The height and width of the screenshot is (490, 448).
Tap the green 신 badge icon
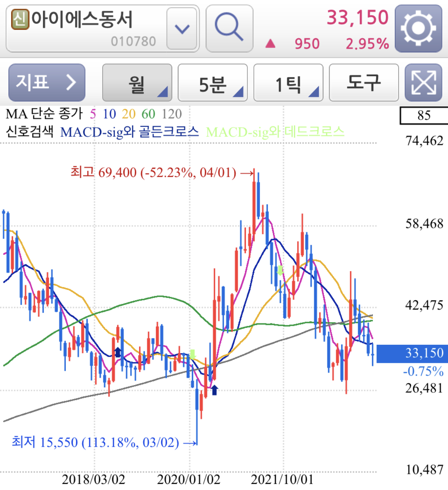(20, 19)
